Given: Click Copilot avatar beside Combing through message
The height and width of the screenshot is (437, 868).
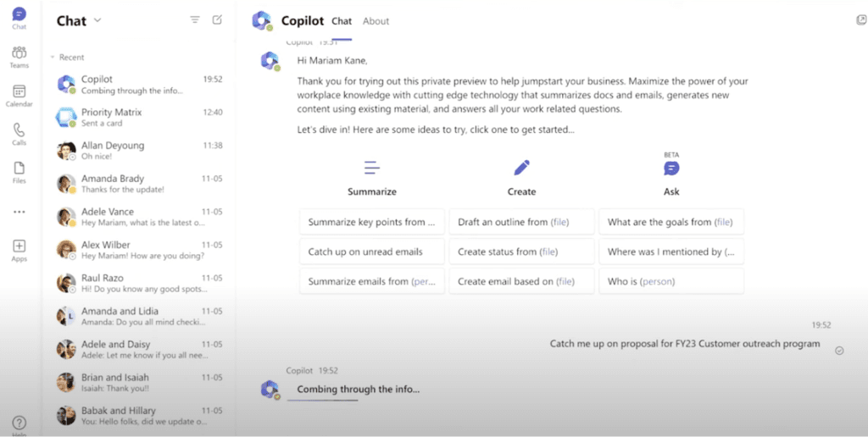Looking at the screenshot, I should (270, 389).
